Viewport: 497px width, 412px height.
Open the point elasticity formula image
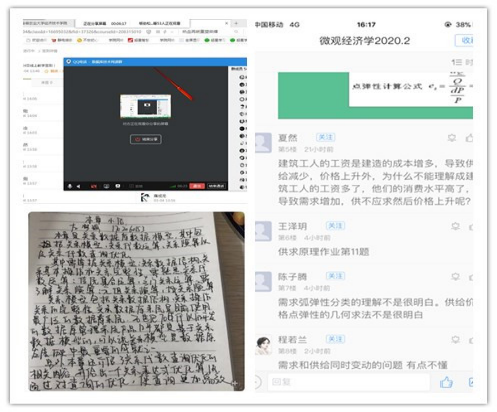(x=375, y=95)
